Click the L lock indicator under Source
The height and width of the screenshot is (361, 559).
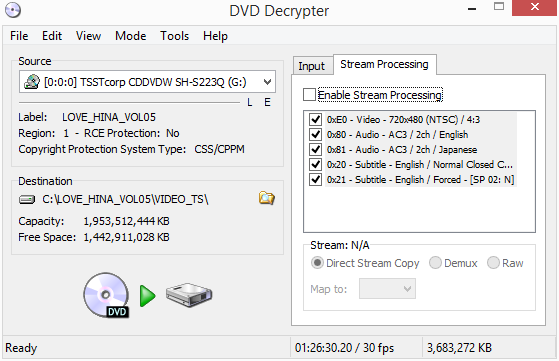click(250, 103)
